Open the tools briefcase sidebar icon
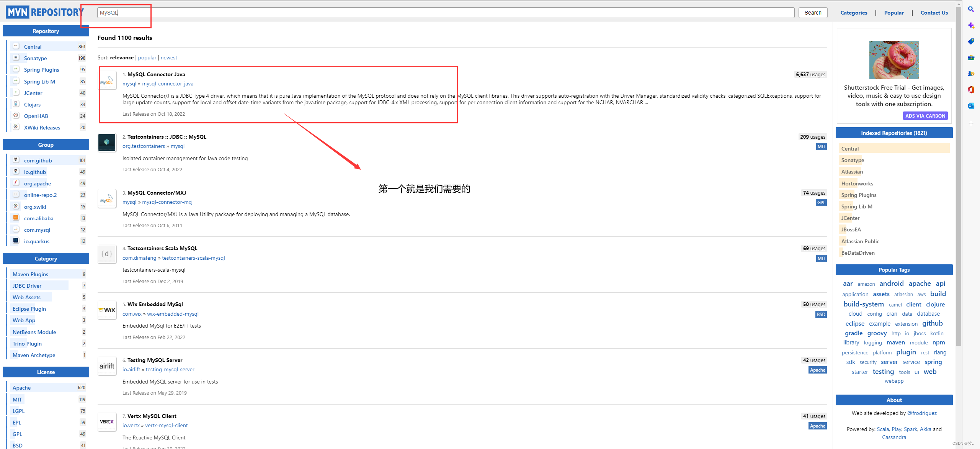Viewport: 980px width, 449px height. 971,57
